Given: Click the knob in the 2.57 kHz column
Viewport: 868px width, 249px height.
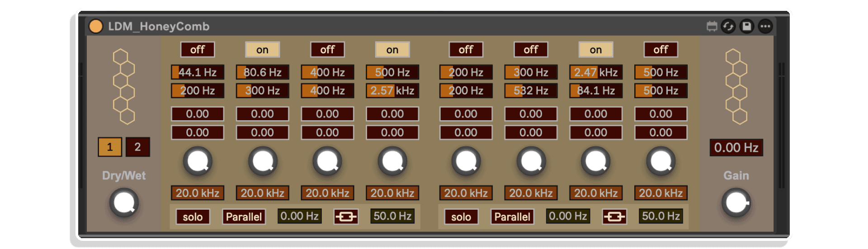Looking at the screenshot, I should point(392,161).
